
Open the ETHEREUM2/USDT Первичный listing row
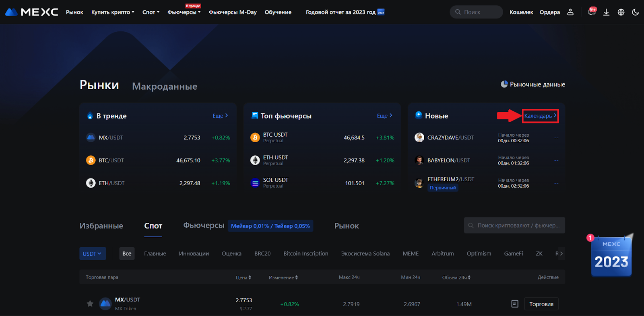tap(486, 183)
